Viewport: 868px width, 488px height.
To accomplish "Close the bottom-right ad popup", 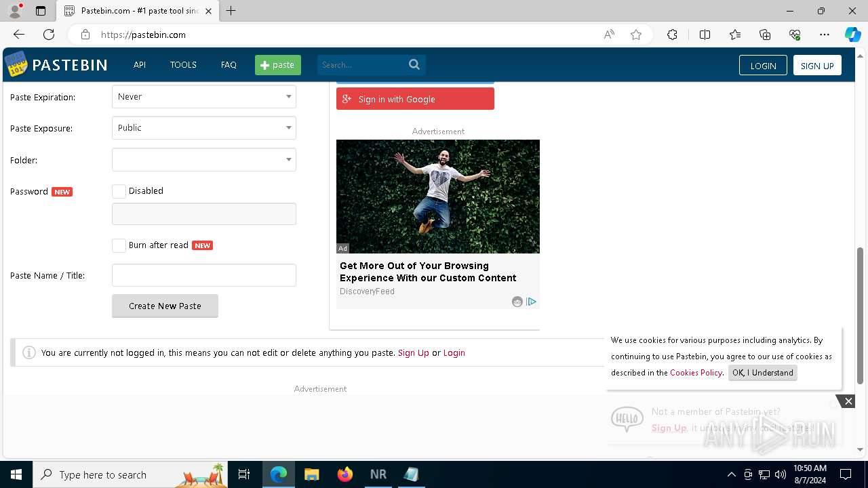I will coord(848,401).
